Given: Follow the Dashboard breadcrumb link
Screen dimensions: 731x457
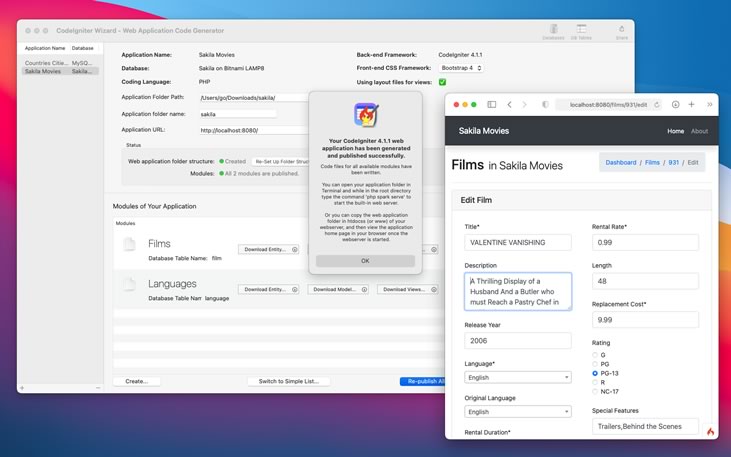Looking at the screenshot, I should tap(621, 162).
